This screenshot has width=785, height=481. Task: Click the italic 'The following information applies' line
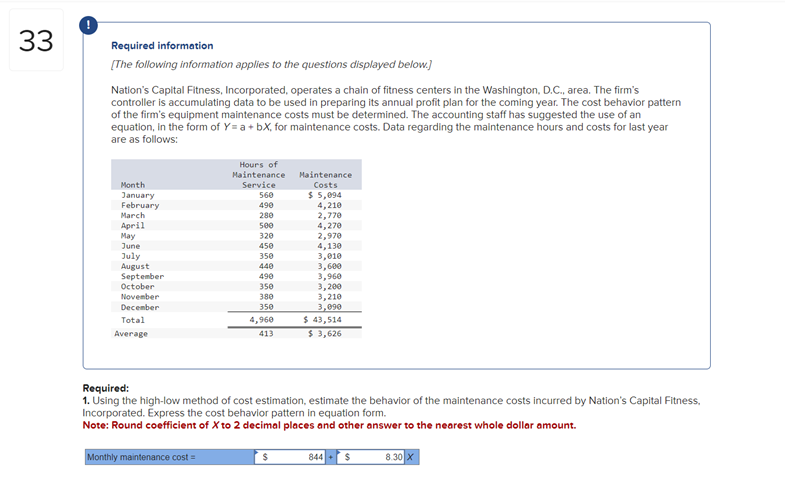[271, 65]
